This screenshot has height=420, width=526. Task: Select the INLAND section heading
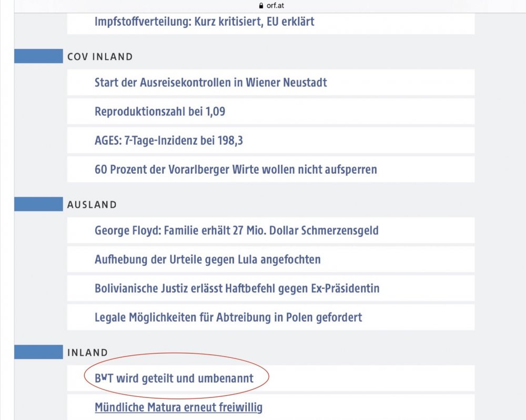87,353
